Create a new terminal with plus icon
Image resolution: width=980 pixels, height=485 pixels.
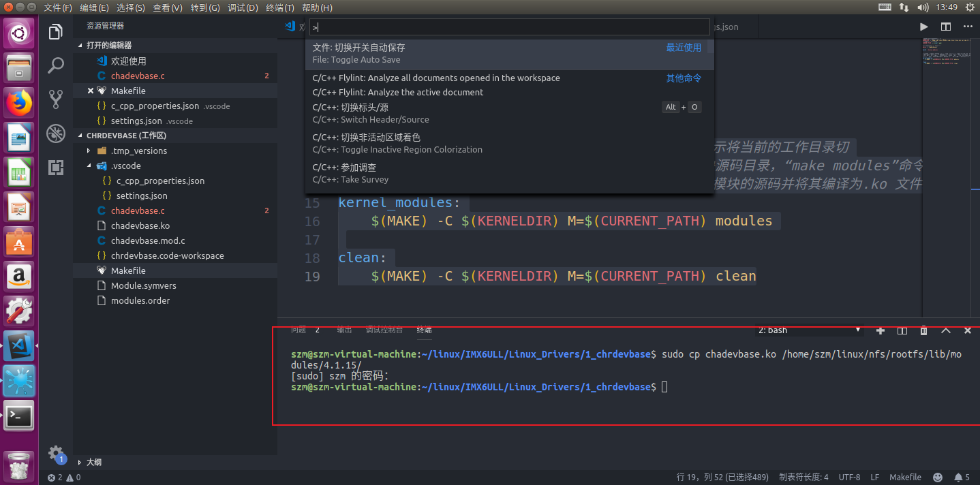[x=881, y=330]
